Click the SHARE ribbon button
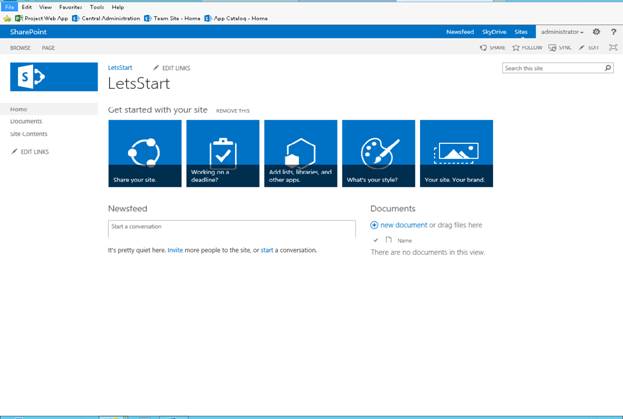 pyautogui.click(x=493, y=48)
